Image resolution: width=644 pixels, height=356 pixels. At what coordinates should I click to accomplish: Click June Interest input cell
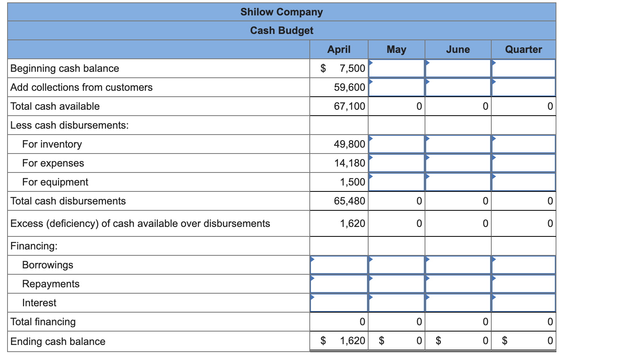tap(458, 303)
